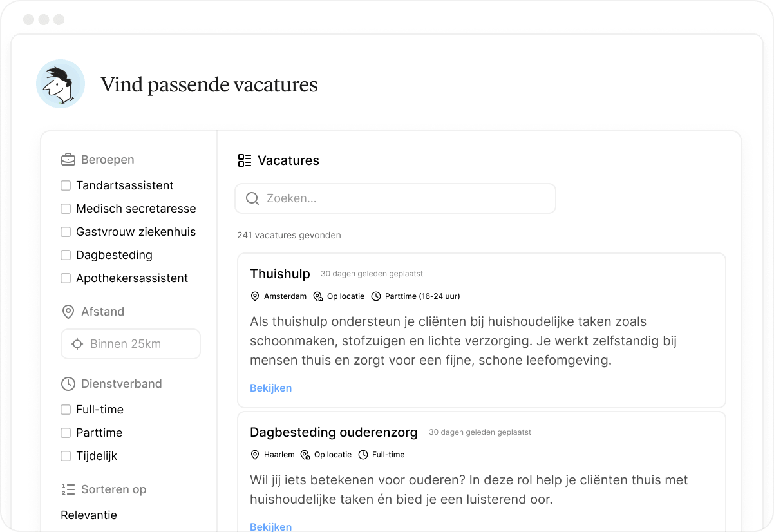Click the location pin next to Amsterdam
This screenshot has height=532, width=774.
pyautogui.click(x=255, y=296)
